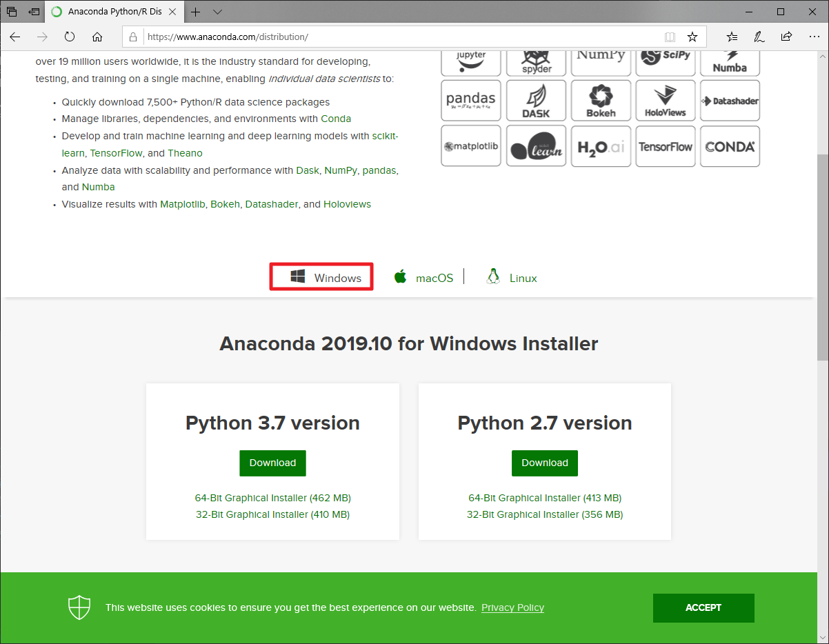Click the cookie shield icon
This screenshot has height=644, width=829.
click(x=79, y=607)
